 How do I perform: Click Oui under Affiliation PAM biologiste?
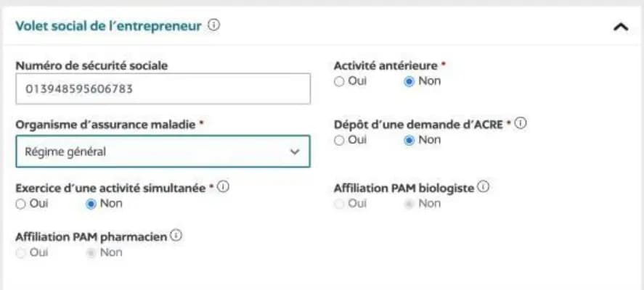point(339,204)
